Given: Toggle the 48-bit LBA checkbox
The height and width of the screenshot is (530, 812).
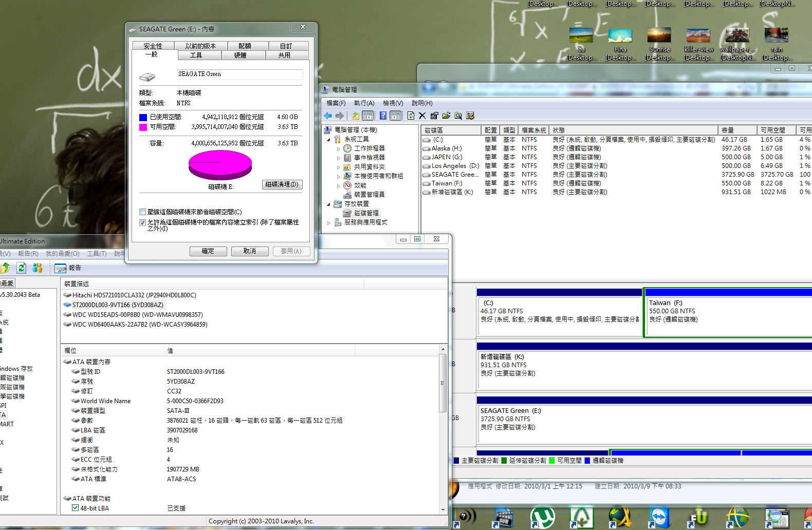Looking at the screenshot, I should click(76, 508).
